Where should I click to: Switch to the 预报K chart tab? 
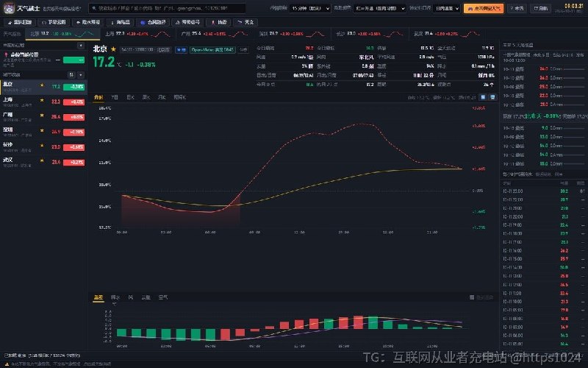[179, 97]
